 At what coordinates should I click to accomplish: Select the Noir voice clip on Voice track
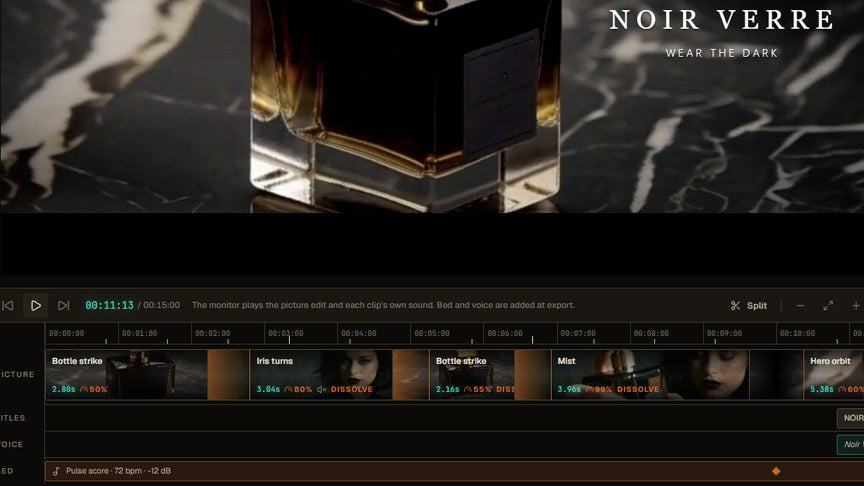click(x=851, y=445)
